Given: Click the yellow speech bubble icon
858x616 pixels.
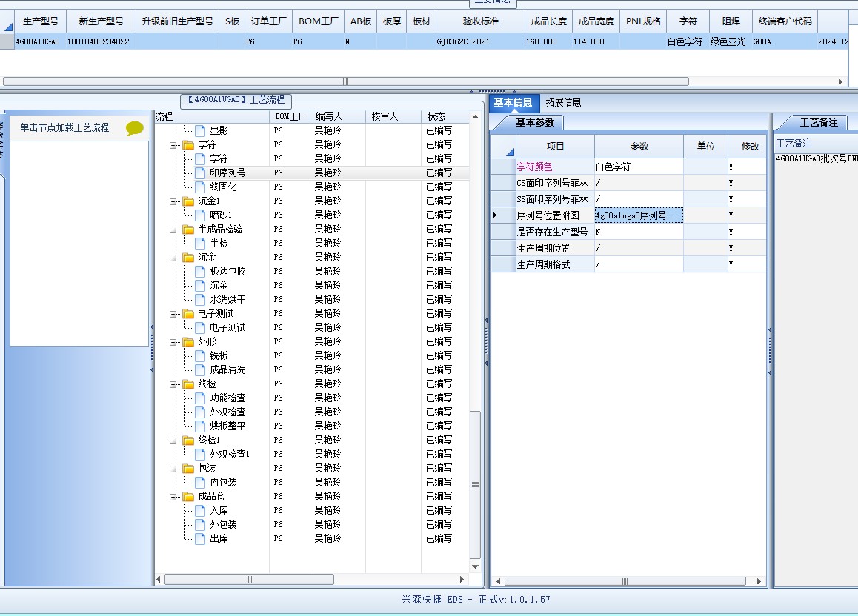Looking at the screenshot, I should click(x=134, y=128).
